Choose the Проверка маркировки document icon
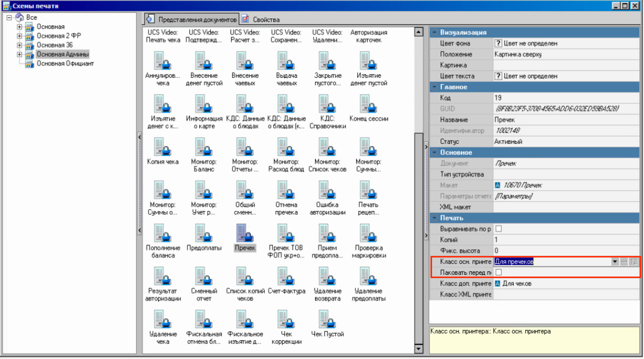644x359 pixels. point(369,234)
